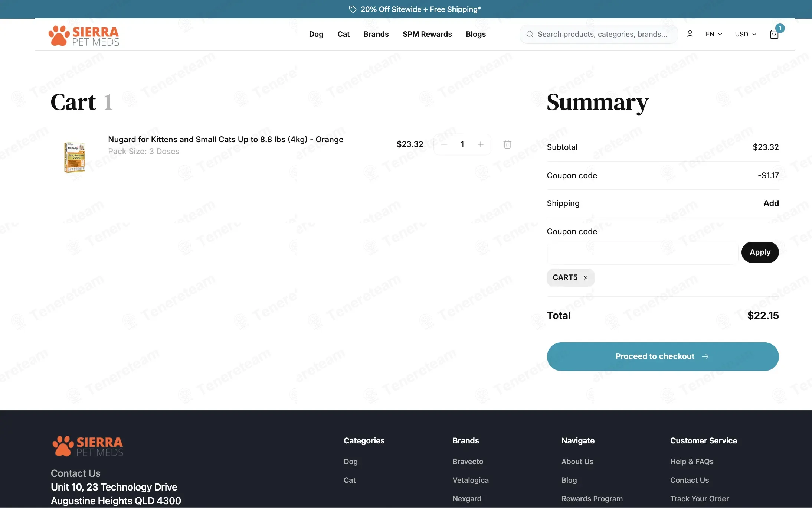Open the Nugard for Kittens product title
Viewport: 812px width, 508px height.
coord(226,139)
